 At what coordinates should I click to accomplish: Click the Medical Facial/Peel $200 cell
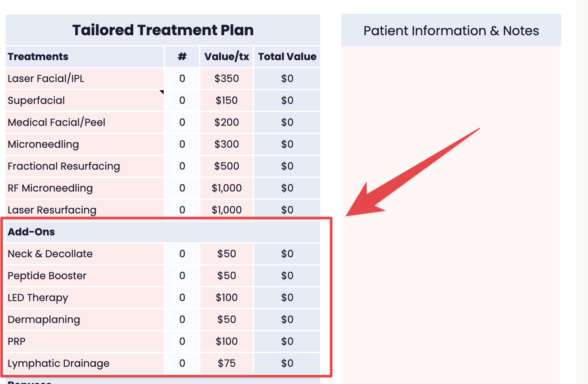coord(227,122)
